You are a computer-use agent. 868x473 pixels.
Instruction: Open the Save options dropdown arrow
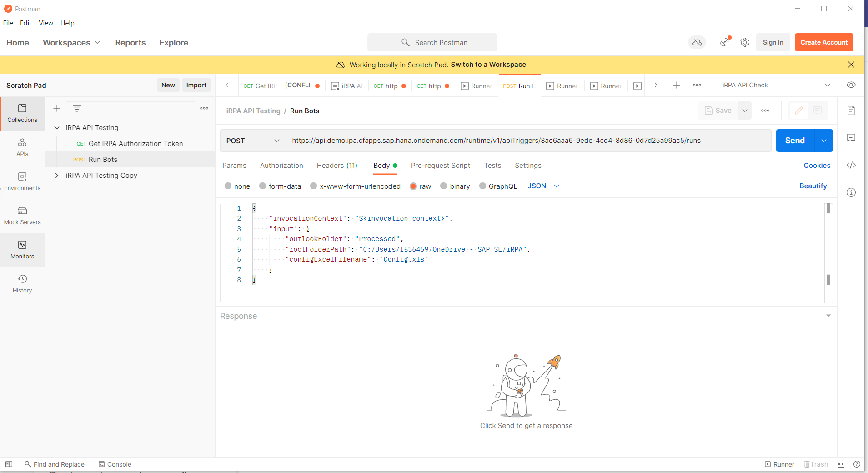click(x=745, y=111)
